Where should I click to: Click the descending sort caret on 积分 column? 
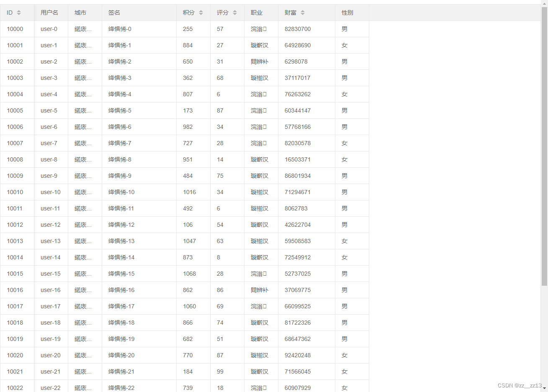click(x=201, y=14)
